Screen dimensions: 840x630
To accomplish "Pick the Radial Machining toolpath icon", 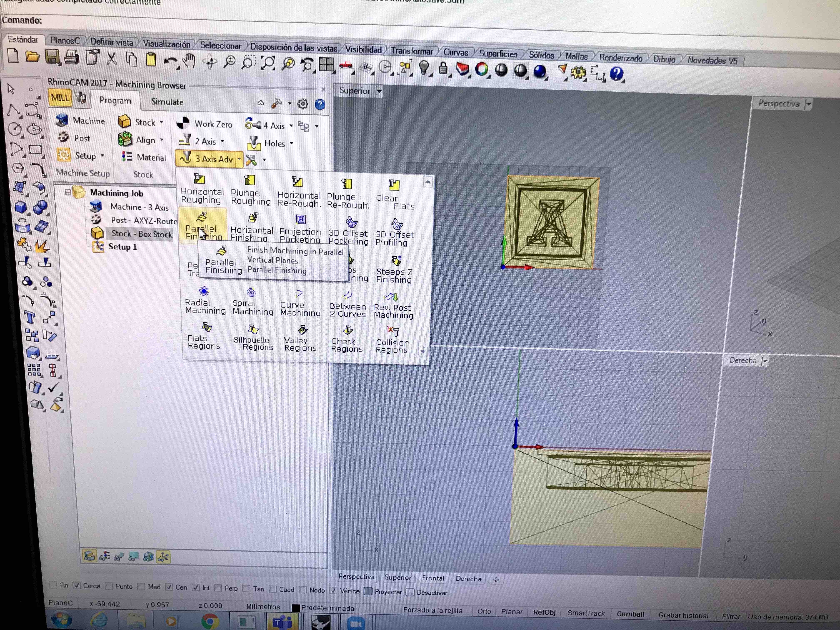I will click(x=204, y=292).
